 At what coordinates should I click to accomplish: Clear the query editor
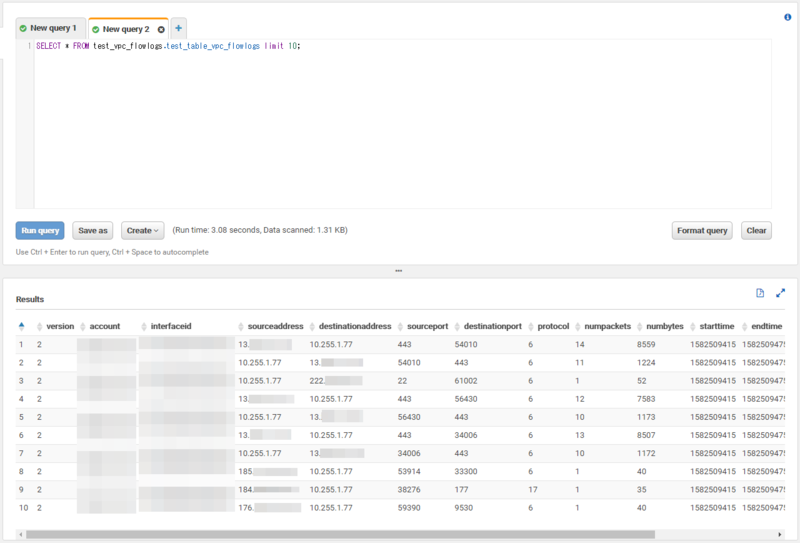pyautogui.click(x=756, y=230)
